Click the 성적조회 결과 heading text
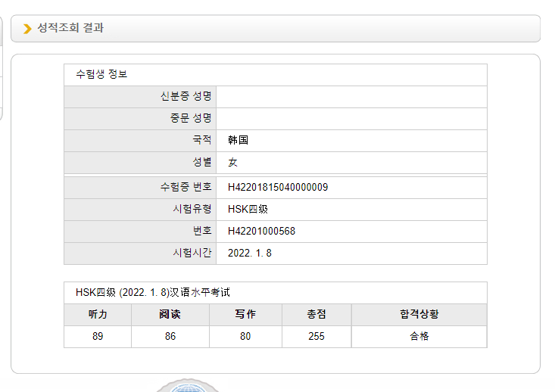The image size is (555, 392). pyautogui.click(x=70, y=27)
